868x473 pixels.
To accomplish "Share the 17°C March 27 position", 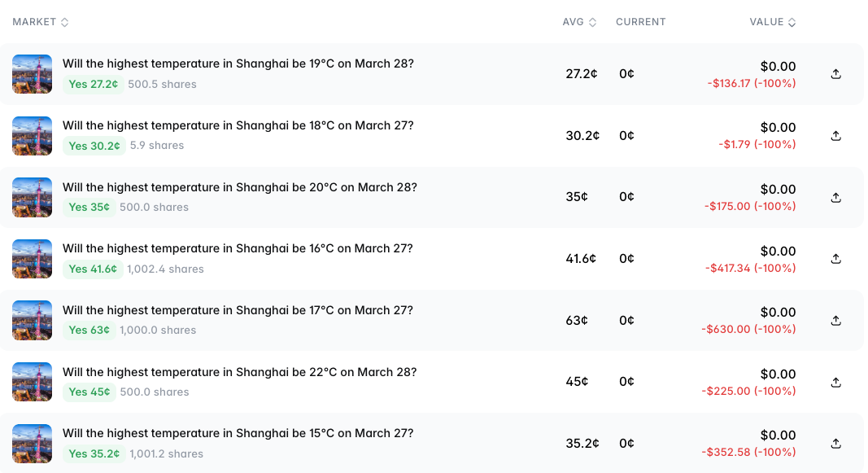I will [835, 321].
